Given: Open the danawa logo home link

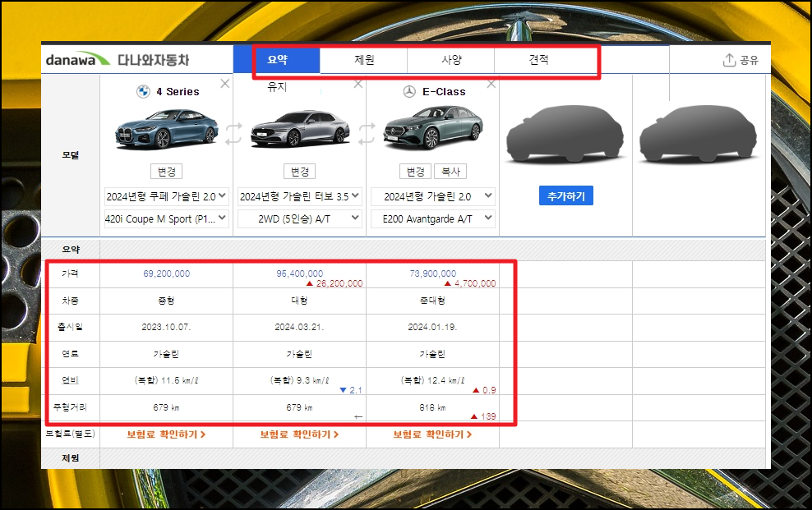Looking at the screenshot, I should [x=78, y=59].
